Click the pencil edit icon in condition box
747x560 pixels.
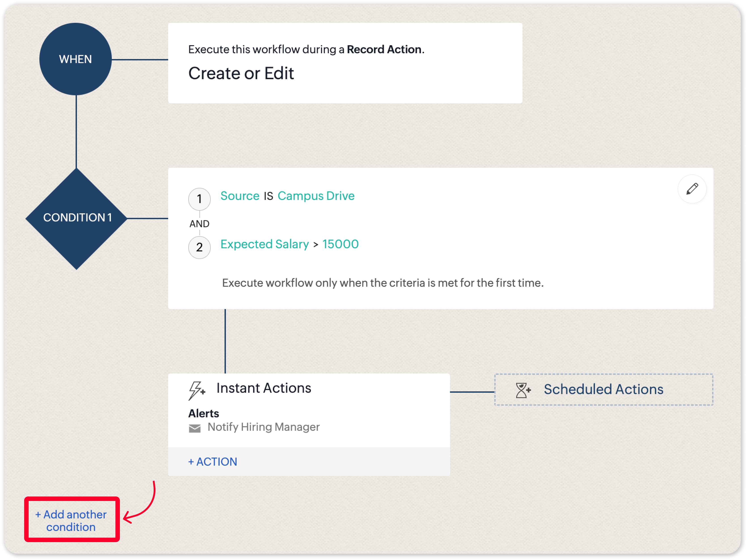692,189
